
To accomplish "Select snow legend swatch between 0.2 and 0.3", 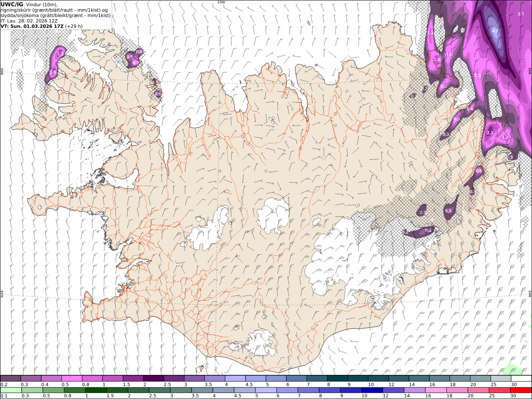I will click(10, 379).
